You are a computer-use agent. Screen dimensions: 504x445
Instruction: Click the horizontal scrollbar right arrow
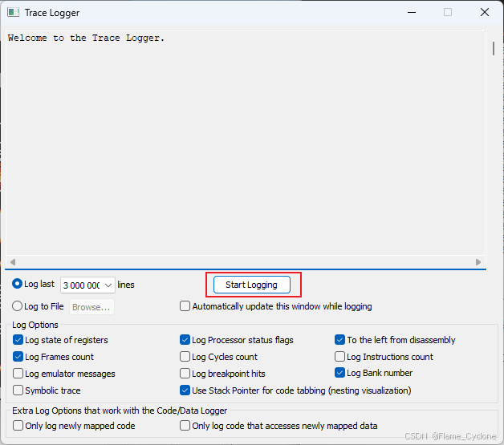coord(478,262)
